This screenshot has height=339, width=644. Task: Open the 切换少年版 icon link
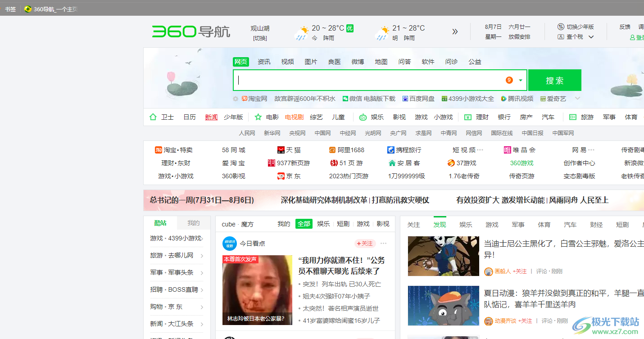tap(561, 27)
